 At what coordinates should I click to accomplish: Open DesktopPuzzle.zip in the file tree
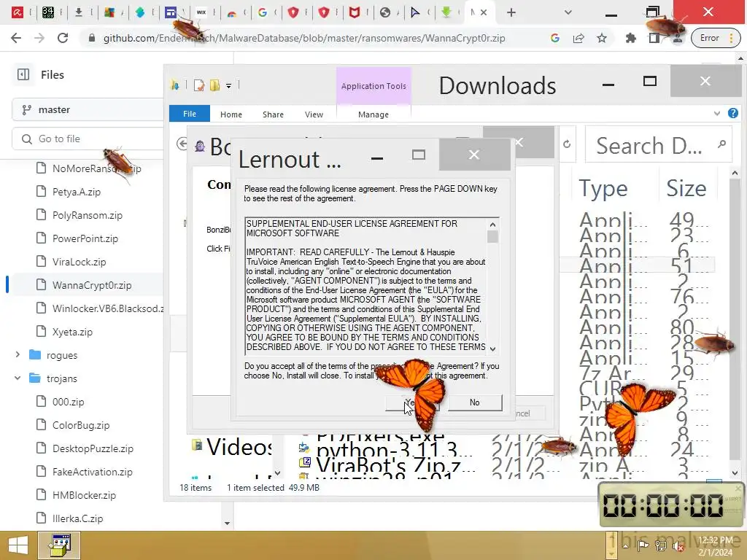(x=93, y=448)
